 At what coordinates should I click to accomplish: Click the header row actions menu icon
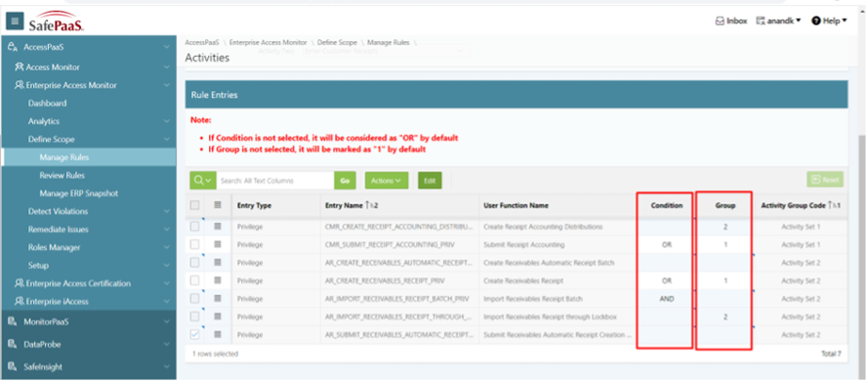[x=218, y=205]
